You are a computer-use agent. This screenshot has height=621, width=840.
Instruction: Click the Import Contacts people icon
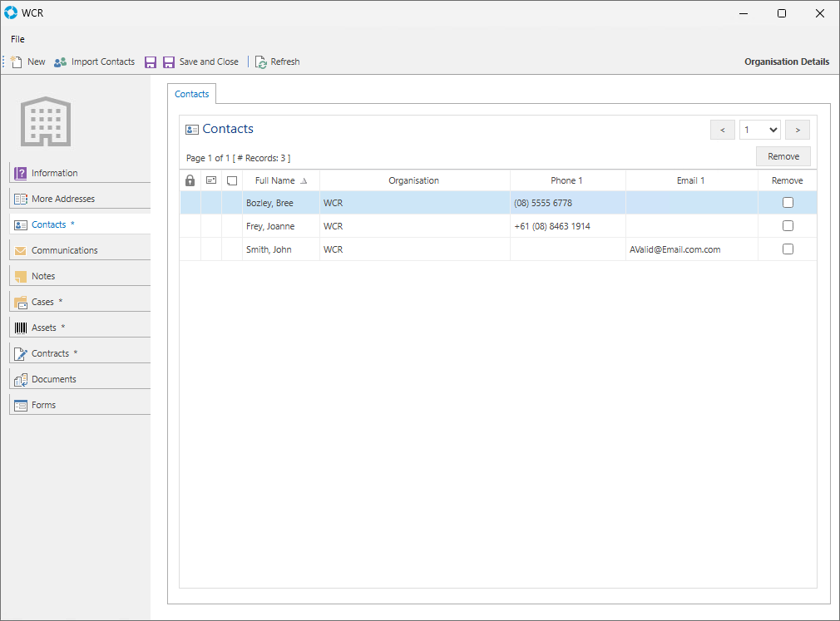tap(60, 62)
